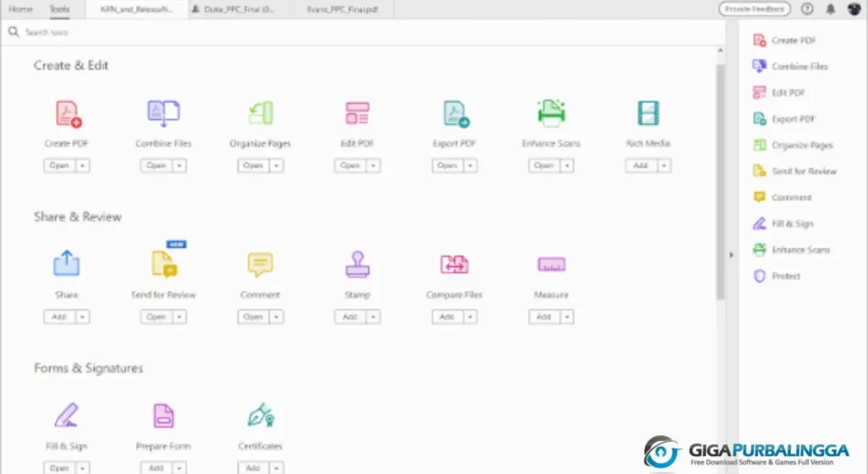Open the help question mark icon
The image size is (868, 474).
[807, 8]
